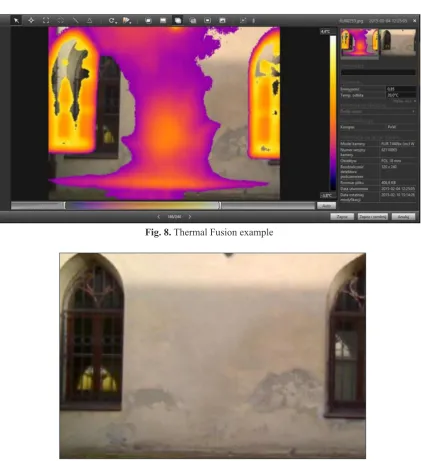Select the arrow selection tool

(16, 21)
